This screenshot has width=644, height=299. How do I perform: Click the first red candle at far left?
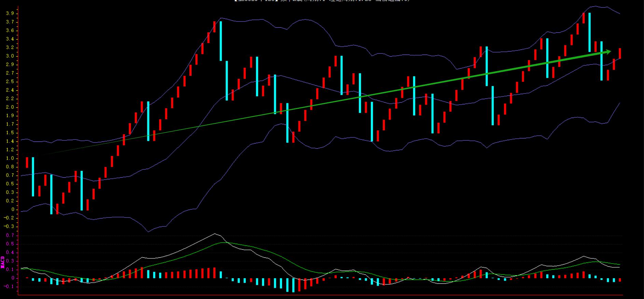[27, 162]
